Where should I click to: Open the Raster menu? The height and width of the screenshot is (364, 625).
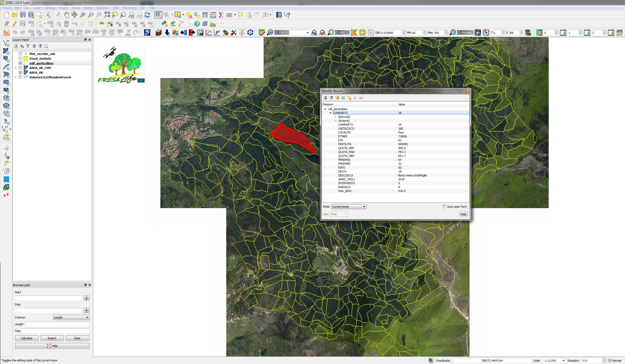click(88, 8)
